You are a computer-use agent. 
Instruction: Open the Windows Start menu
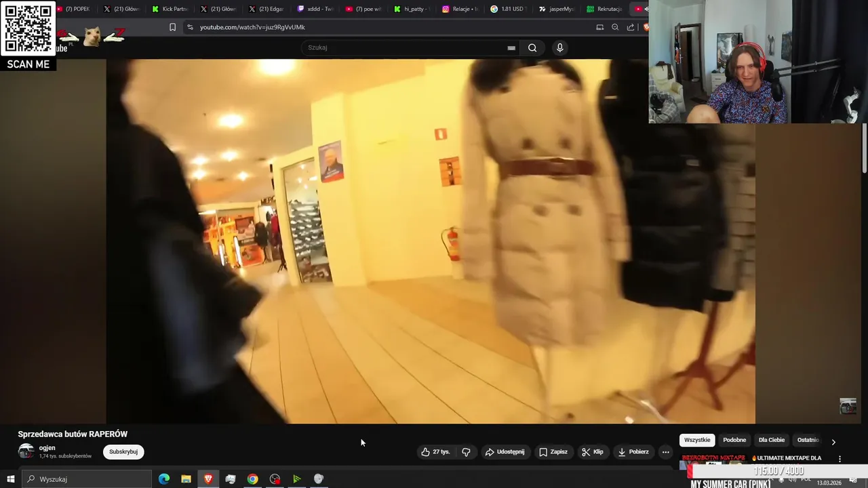[10, 479]
